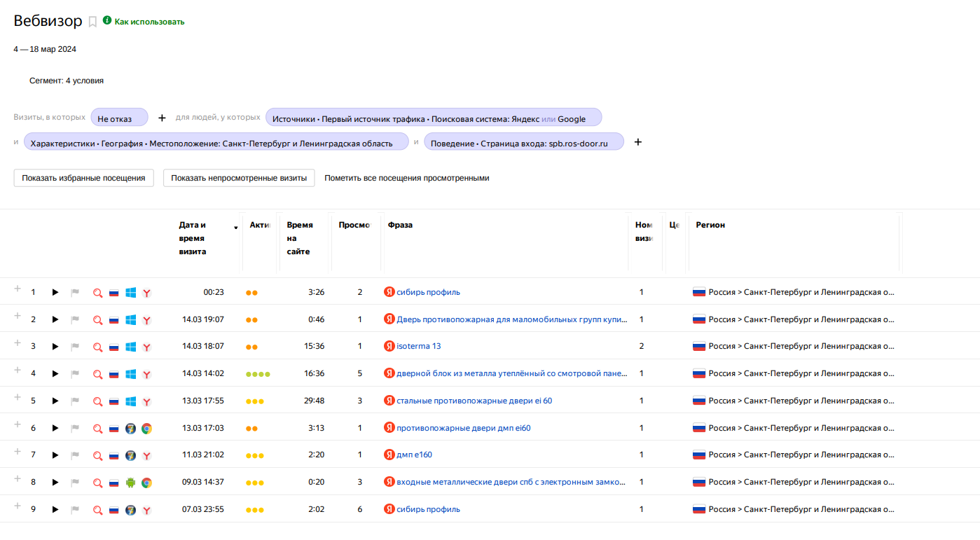Click the Yandex search icon beside isoterma 13
The width and height of the screenshot is (980, 540).
pyautogui.click(x=389, y=346)
